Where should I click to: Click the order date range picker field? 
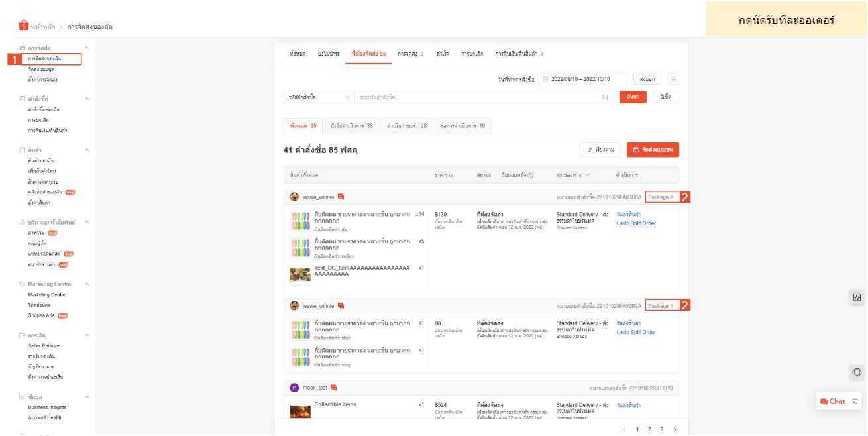[x=582, y=79]
